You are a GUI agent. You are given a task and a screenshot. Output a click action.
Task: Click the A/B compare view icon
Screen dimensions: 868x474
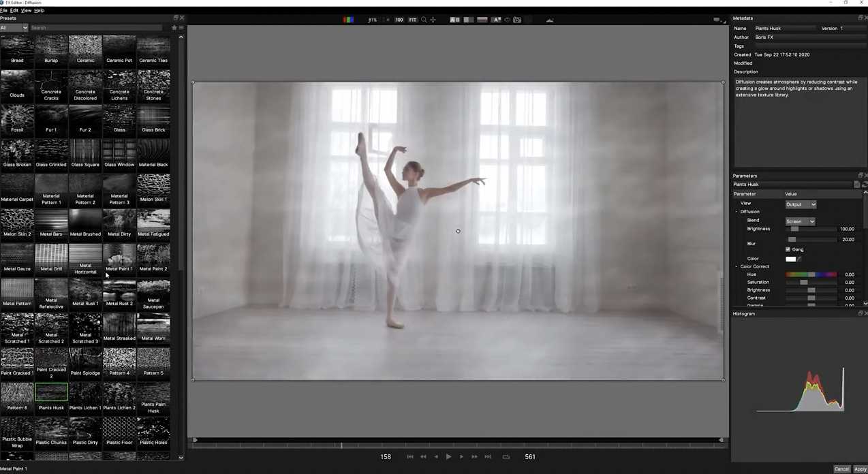click(454, 19)
